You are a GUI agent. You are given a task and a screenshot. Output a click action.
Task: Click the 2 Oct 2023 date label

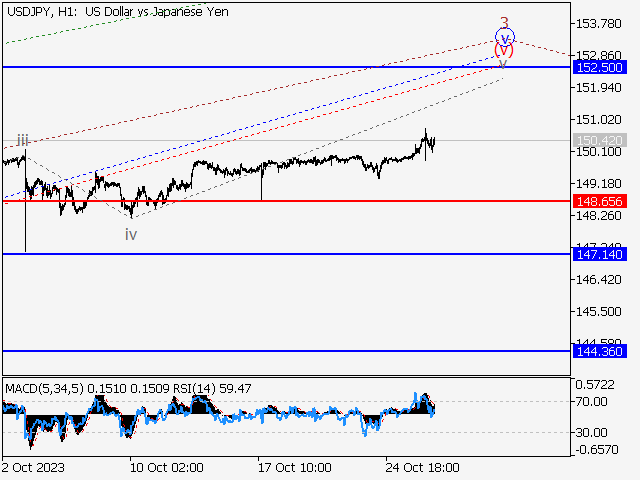click(x=33, y=467)
